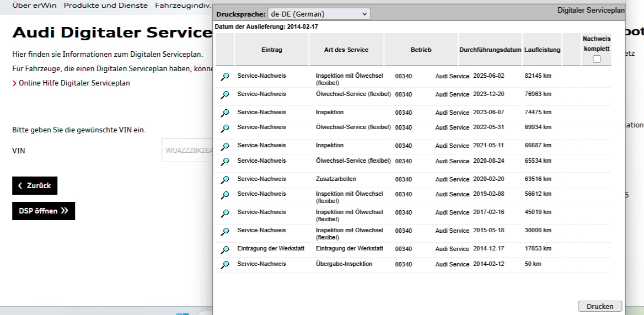Click the date 2022-05-31

(489, 127)
